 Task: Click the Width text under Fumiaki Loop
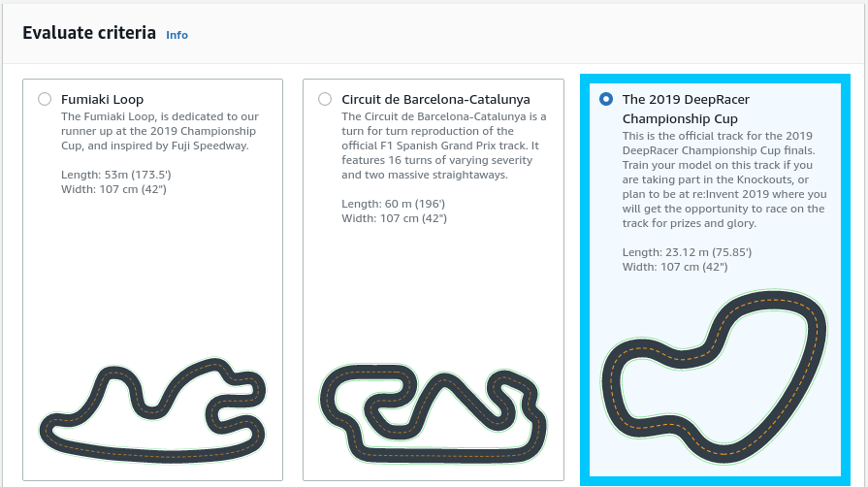(113, 189)
